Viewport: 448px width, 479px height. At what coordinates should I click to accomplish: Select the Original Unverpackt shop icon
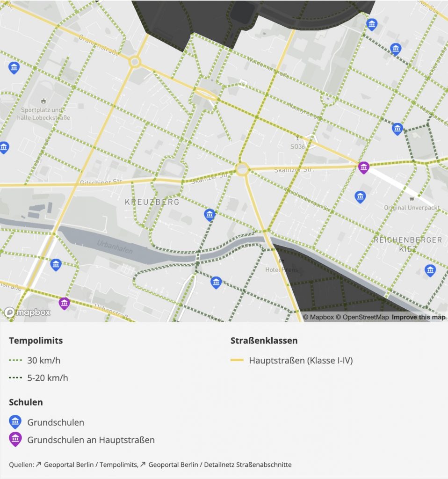[x=412, y=199]
